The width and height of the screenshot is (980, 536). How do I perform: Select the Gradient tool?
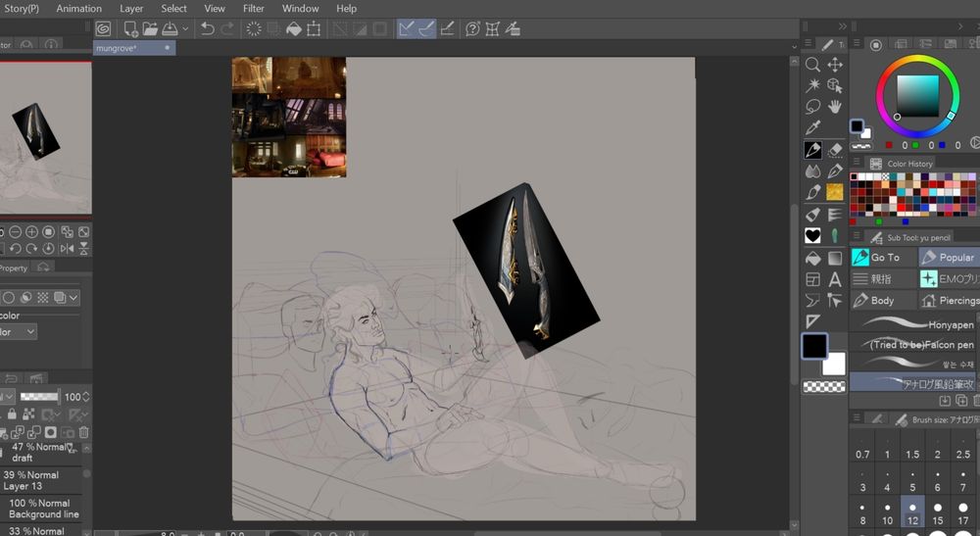point(835,258)
